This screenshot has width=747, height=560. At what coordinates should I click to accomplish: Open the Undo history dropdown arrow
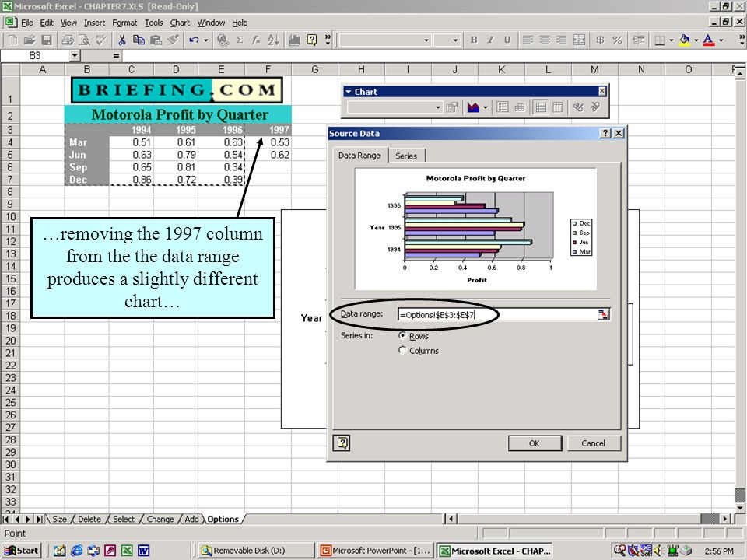click(x=205, y=40)
